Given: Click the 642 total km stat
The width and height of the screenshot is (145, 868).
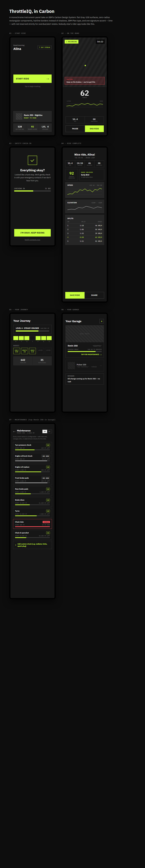Looking at the screenshot, I should (x=23, y=361).
